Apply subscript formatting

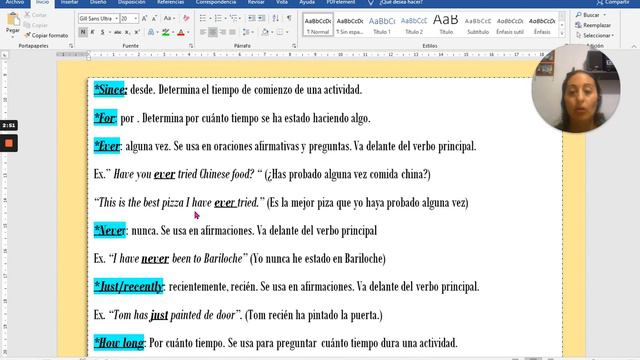click(x=127, y=32)
